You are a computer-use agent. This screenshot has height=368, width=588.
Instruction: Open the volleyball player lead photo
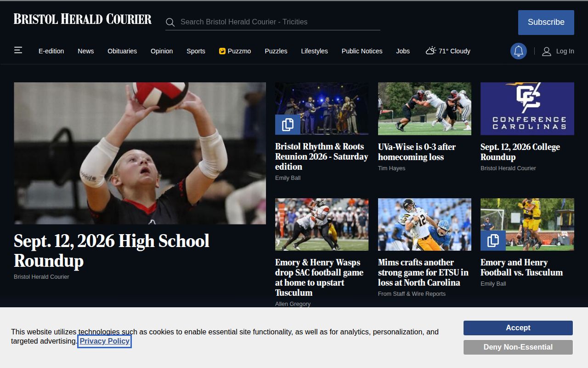click(x=140, y=153)
